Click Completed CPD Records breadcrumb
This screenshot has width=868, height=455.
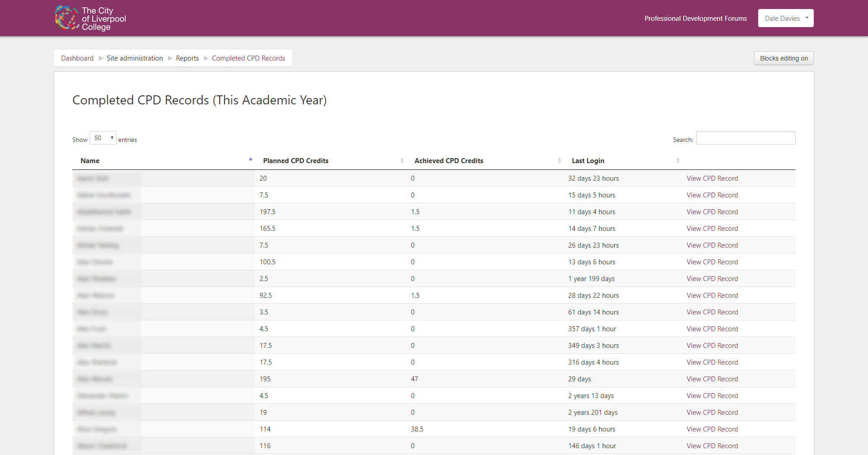click(248, 58)
